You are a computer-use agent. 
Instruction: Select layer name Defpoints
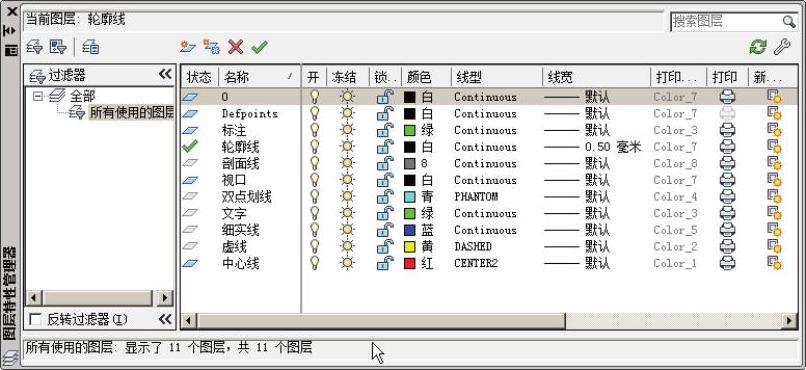pyautogui.click(x=250, y=114)
